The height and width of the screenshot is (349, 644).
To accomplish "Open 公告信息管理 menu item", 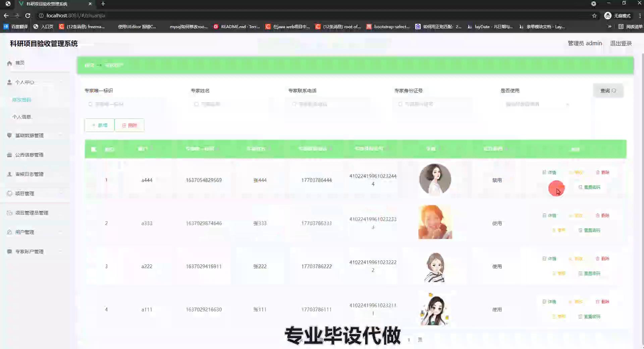I will [30, 155].
